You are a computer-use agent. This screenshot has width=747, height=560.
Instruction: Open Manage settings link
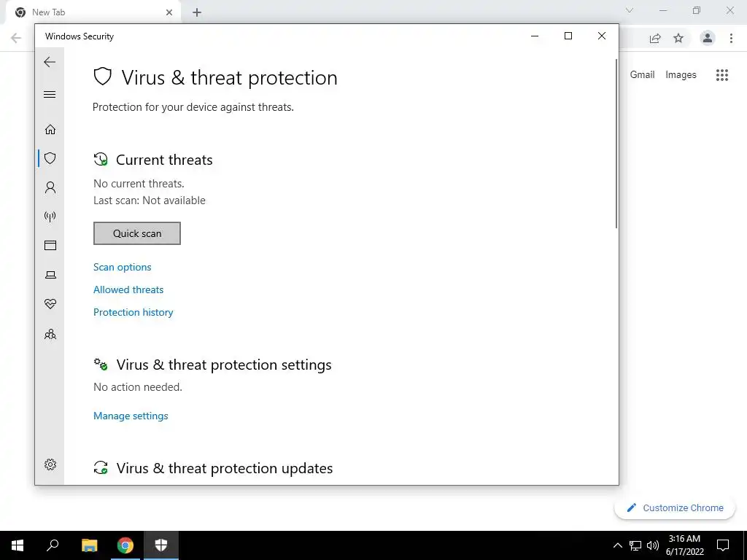click(131, 416)
